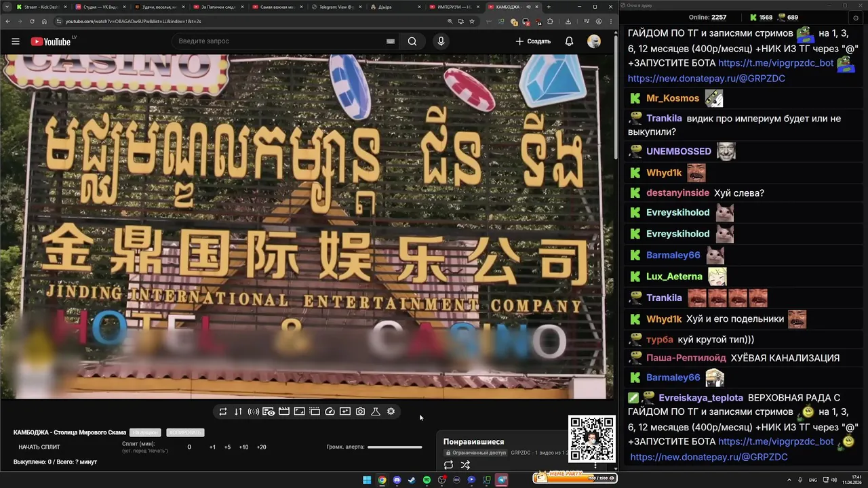Click the username Mr_Kosmos in chat

click(673, 99)
